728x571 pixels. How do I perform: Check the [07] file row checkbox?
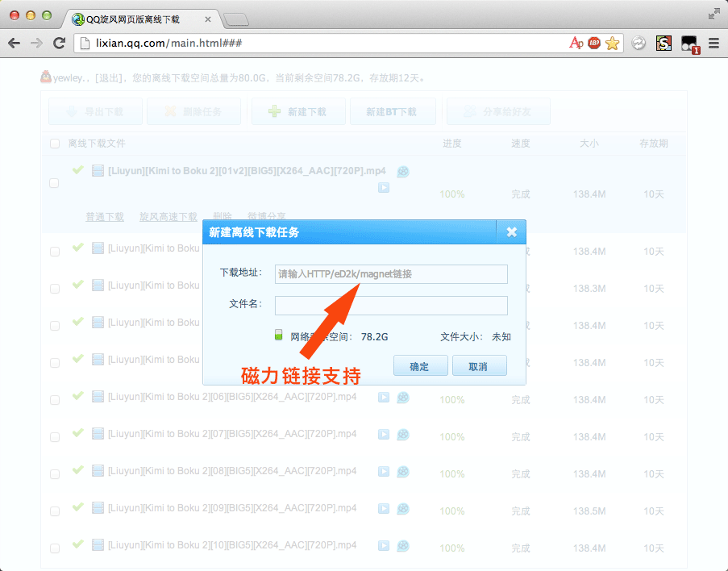tap(55, 437)
